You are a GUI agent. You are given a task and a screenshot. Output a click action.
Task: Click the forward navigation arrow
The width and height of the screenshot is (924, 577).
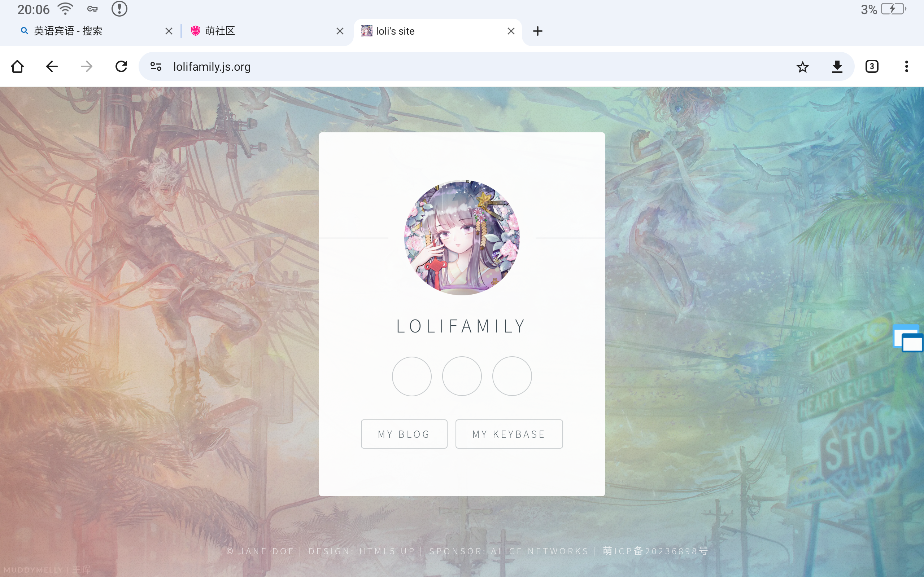tap(87, 66)
